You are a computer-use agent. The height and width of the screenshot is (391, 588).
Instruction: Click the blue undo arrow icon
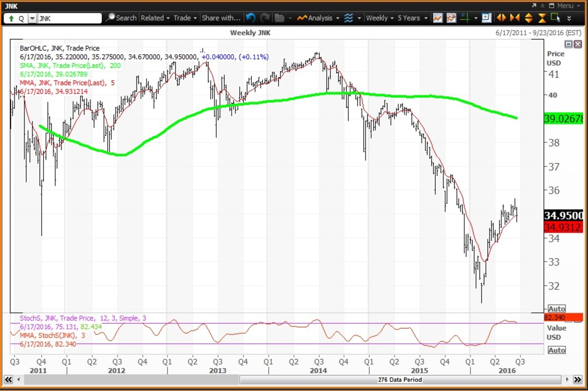(250, 18)
